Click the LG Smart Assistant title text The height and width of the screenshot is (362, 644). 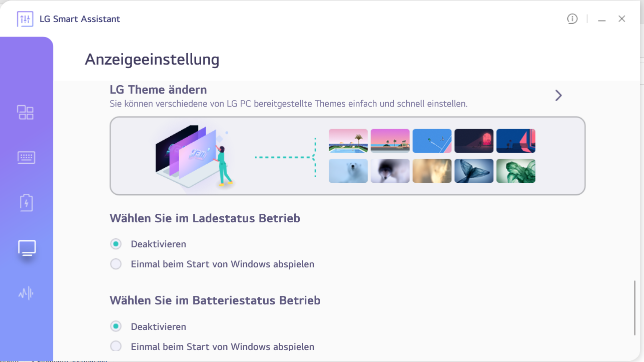(x=80, y=19)
